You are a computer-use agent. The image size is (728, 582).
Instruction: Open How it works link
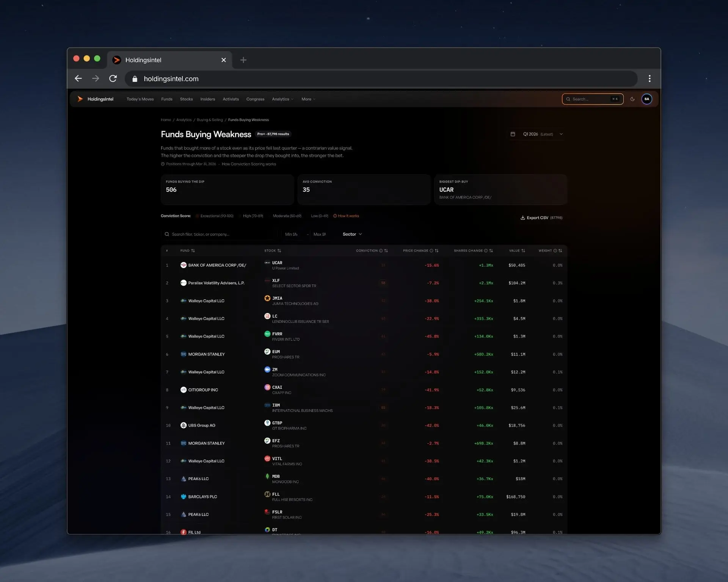coord(346,216)
